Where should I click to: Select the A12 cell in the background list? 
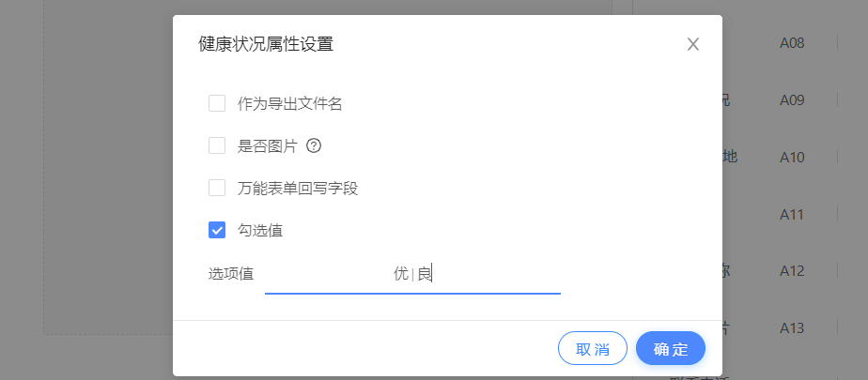792,271
